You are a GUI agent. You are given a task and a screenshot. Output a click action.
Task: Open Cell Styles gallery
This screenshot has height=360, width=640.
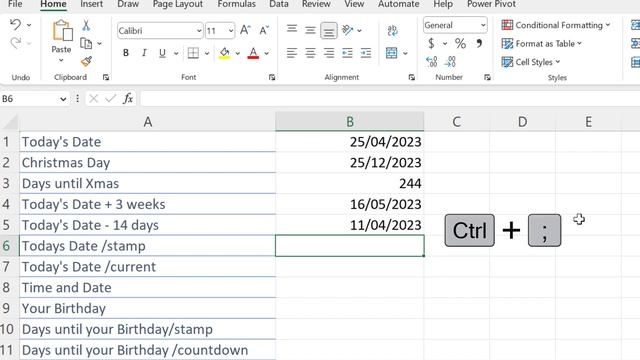(x=531, y=62)
